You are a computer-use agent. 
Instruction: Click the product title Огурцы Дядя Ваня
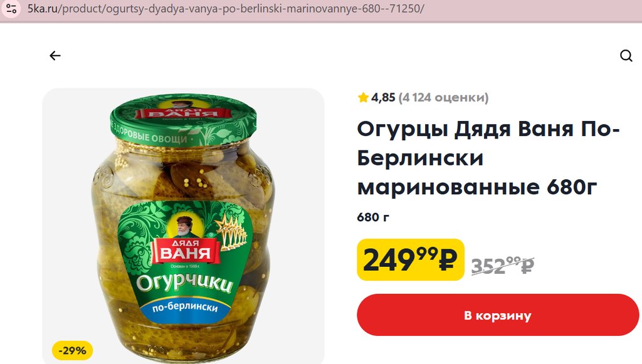click(x=488, y=158)
